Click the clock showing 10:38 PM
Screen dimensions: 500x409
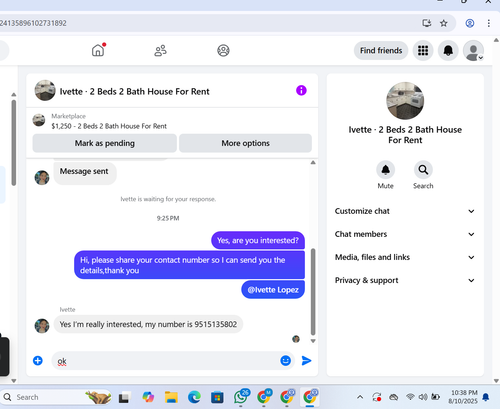pos(464,393)
